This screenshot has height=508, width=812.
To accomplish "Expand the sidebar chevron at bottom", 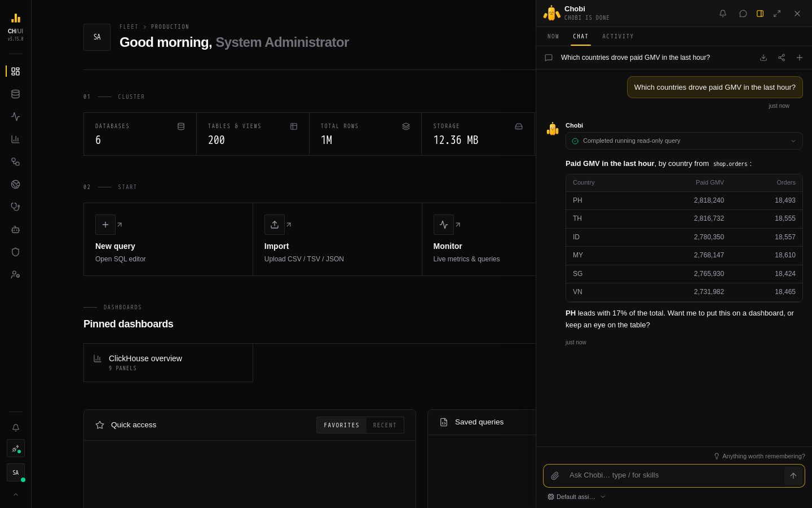I will pyautogui.click(x=16, y=494).
